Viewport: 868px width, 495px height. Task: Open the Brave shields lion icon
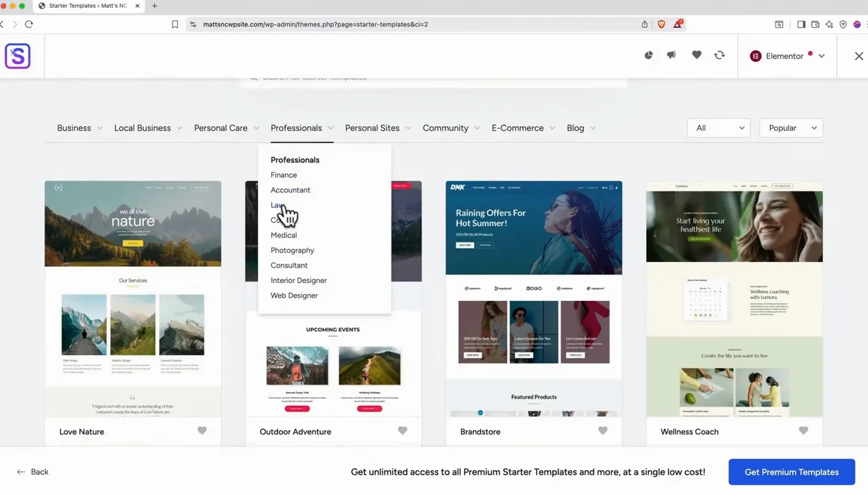(661, 24)
